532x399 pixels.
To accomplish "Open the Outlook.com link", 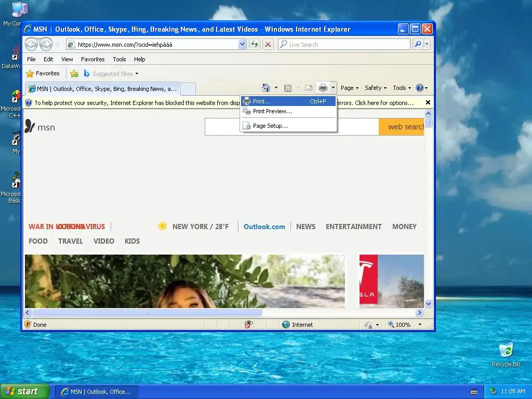I will click(264, 227).
